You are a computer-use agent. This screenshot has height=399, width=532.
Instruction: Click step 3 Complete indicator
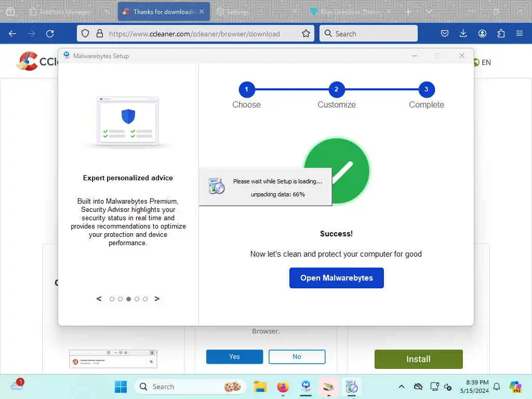click(426, 89)
